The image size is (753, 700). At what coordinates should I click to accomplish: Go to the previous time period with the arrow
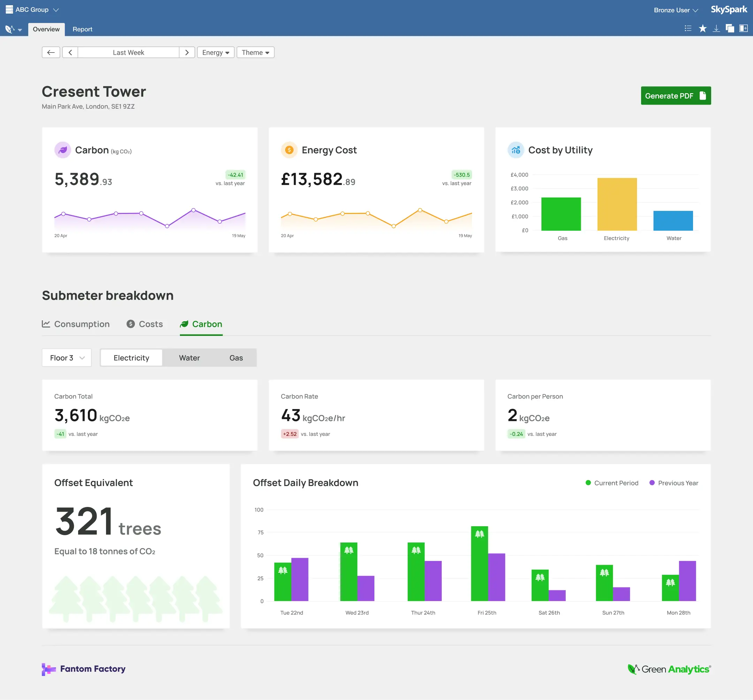[70, 52]
